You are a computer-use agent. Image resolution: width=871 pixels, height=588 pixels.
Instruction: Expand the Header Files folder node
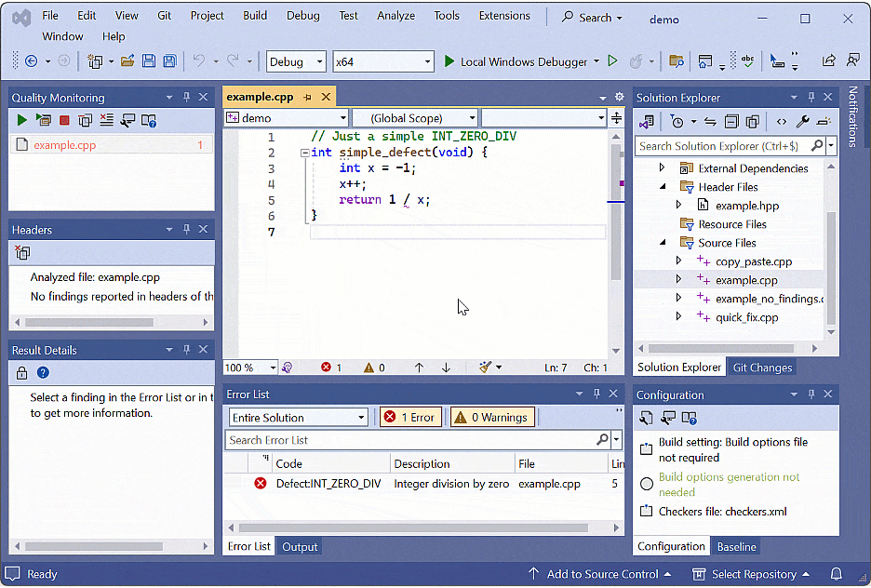(663, 187)
